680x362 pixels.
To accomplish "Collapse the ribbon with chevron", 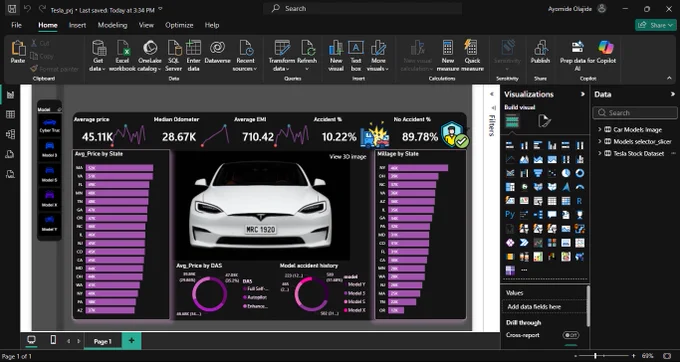I will tap(669, 78).
